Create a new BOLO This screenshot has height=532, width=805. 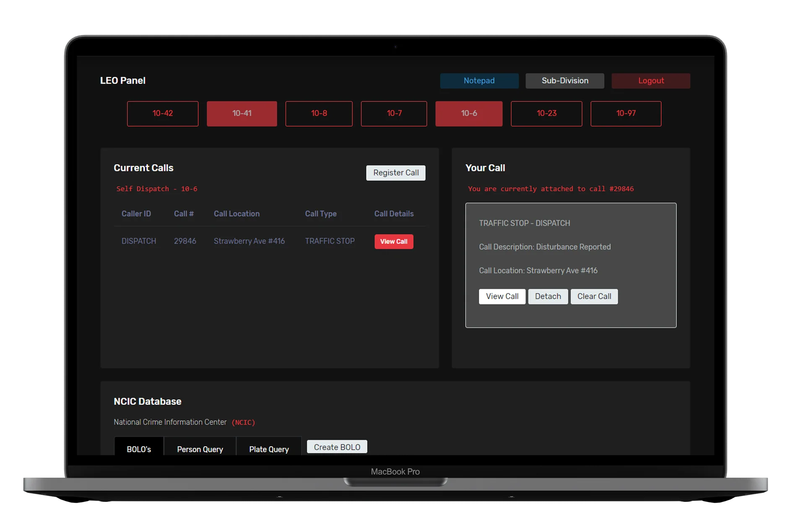click(337, 446)
